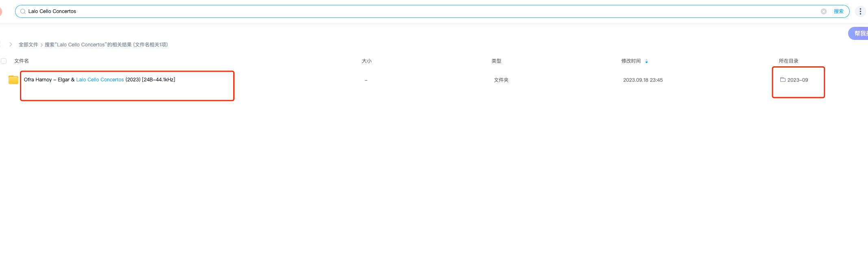The image size is (868, 260).
Task: Click the purple 帮我 assistant button
Action: tap(858, 33)
